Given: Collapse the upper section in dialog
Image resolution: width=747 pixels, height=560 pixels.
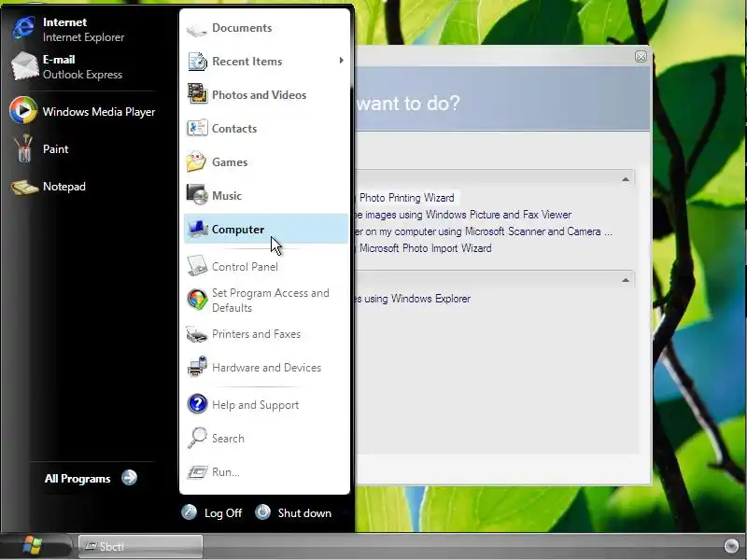Looking at the screenshot, I should coord(625,179).
